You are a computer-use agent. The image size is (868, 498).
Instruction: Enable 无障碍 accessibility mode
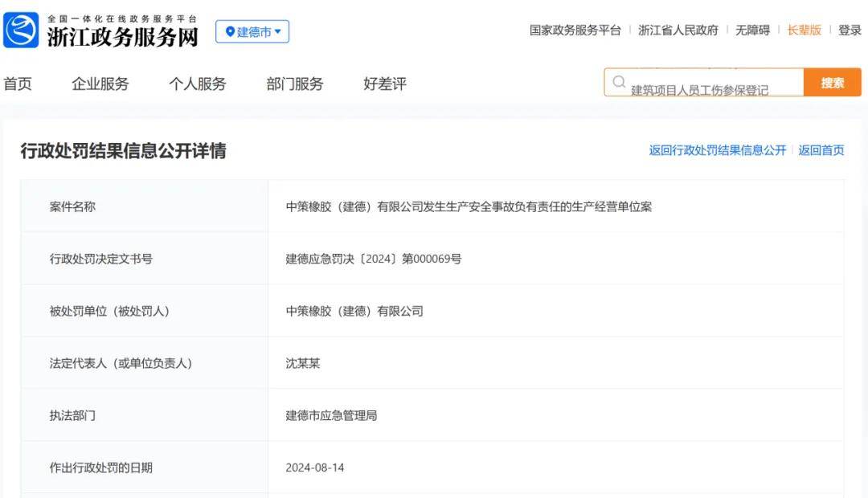752,31
